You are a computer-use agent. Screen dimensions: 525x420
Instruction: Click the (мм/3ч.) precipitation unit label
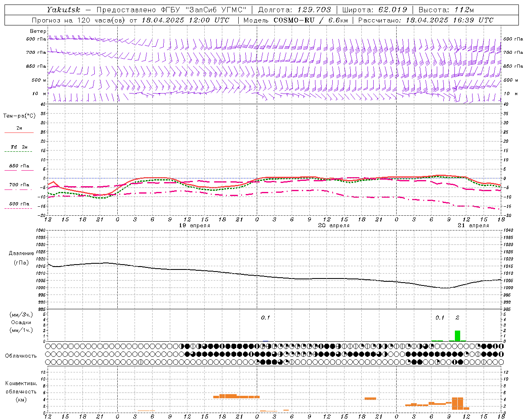tap(21, 315)
